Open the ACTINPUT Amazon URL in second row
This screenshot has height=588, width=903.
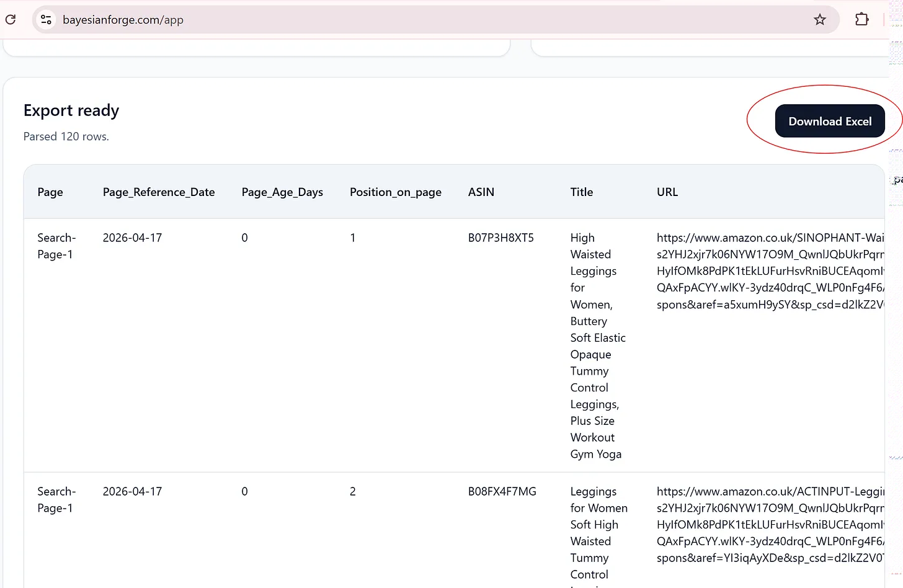[x=769, y=492]
